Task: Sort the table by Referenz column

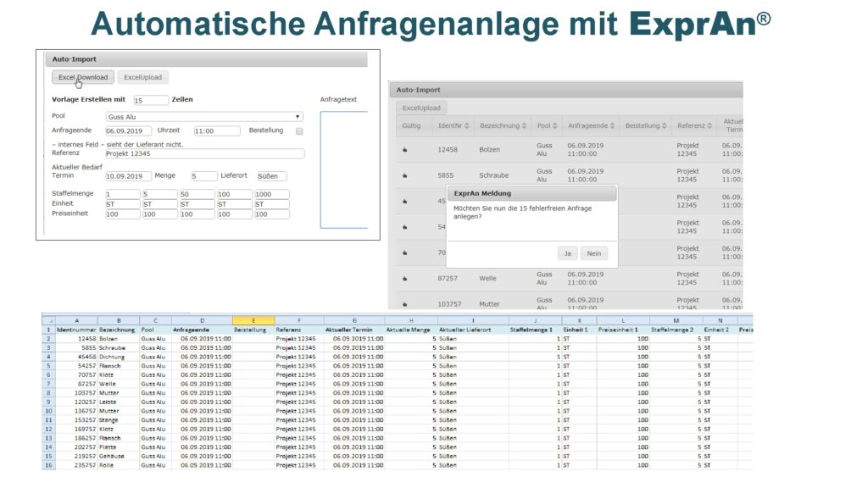Action: [709, 126]
